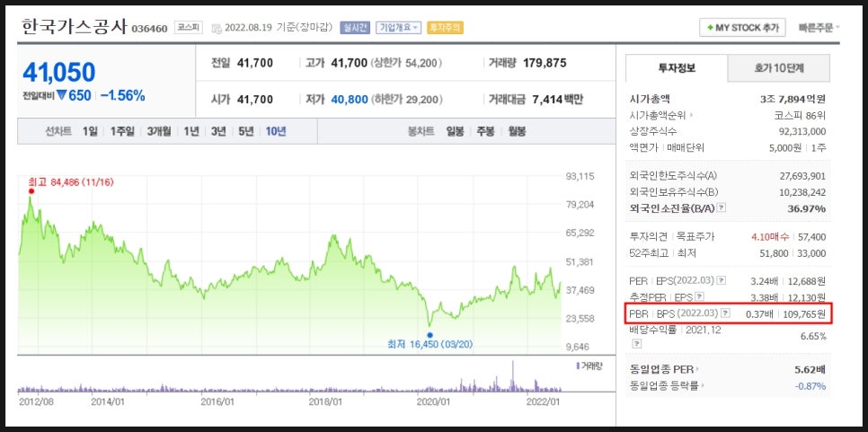Click the 상한가 54,200 text
868x432 pixels.
pyautogui.click(x=406, y=63)
